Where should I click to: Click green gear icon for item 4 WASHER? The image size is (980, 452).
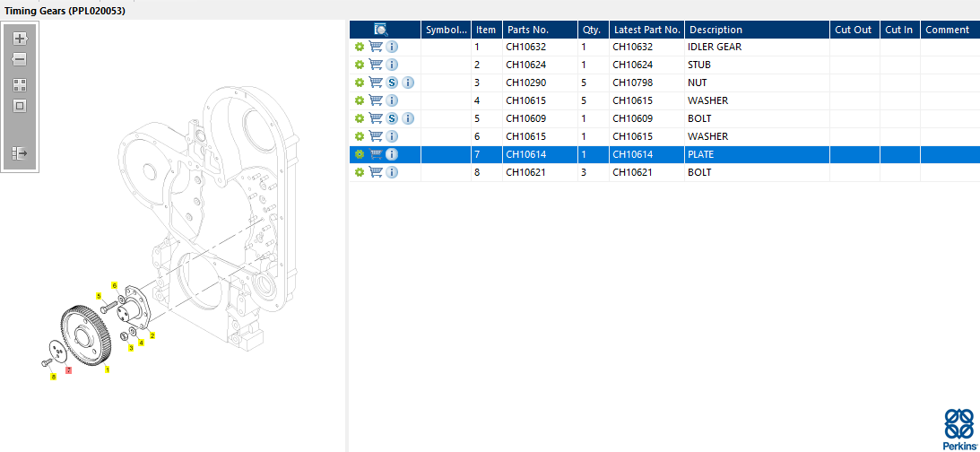coord(360,100)
